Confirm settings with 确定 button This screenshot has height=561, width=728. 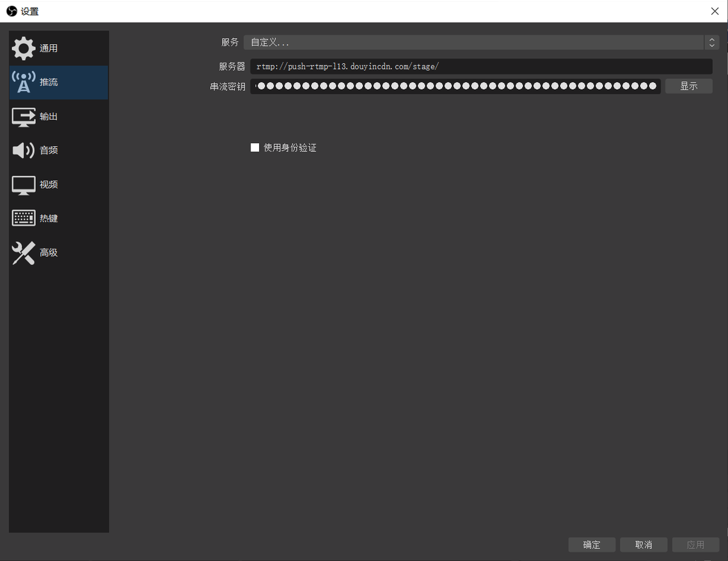[591, 545]
